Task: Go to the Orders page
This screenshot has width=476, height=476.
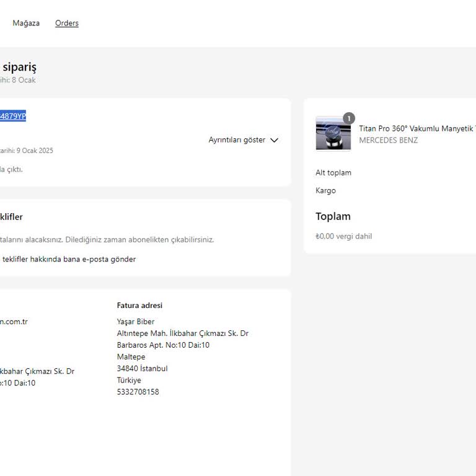Action: tap(67, 23)
